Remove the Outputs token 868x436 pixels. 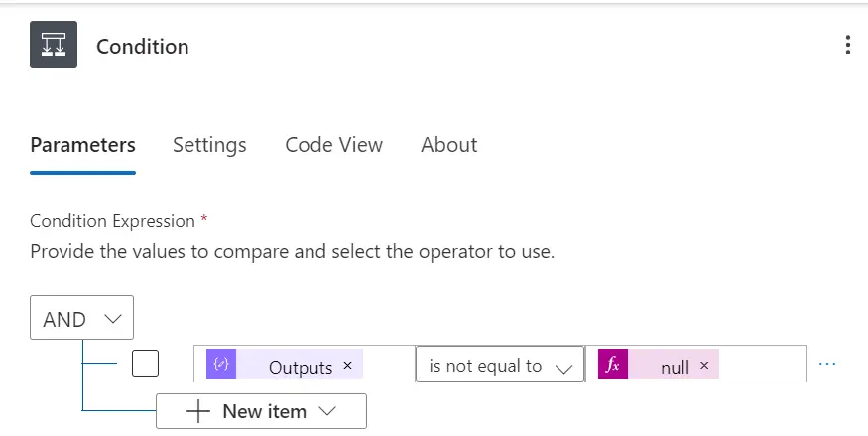[347, 365]
